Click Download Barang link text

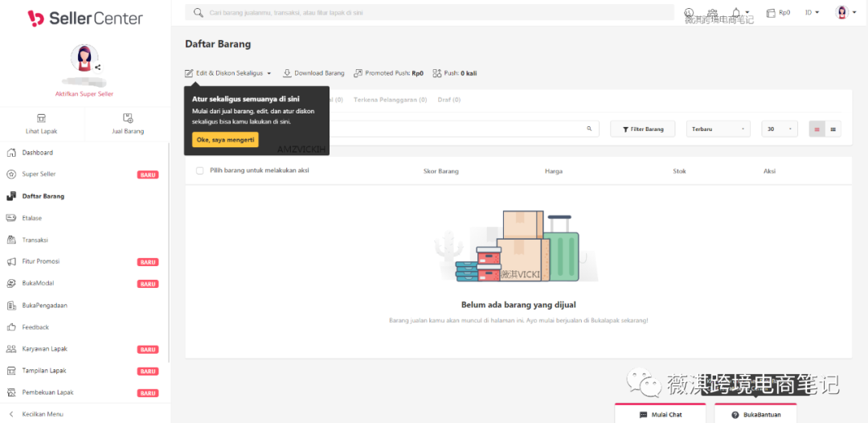pyautogui.click(x=319, y=73)
